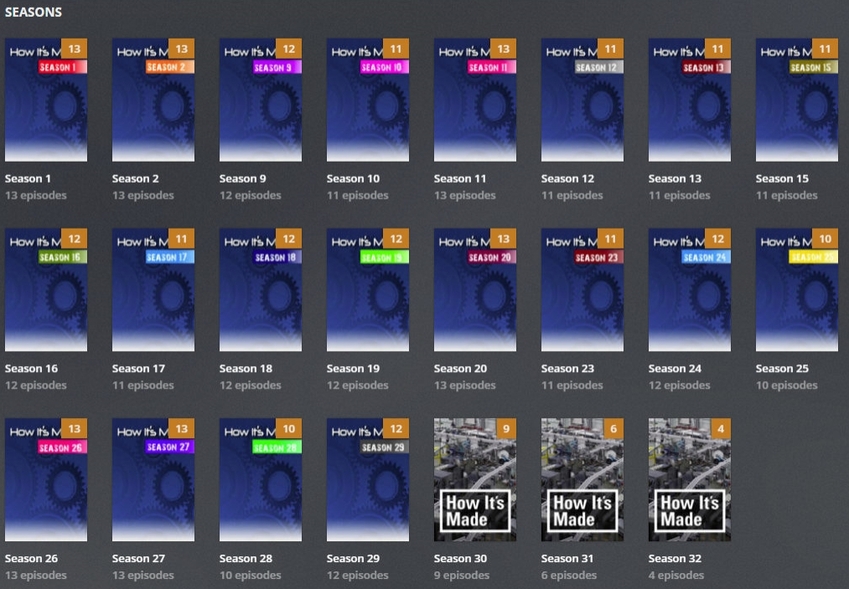Open the Season 19 poster thumbnail

pyautogui.click(x=368, y=290)
